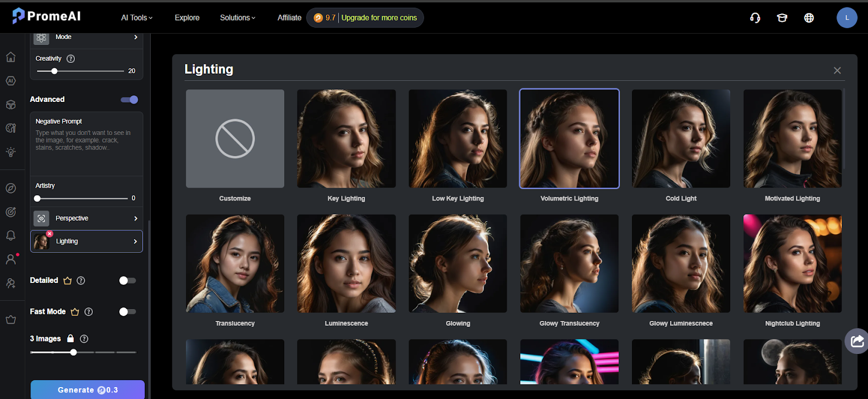Click the Detailed crown premium icon

67,280
